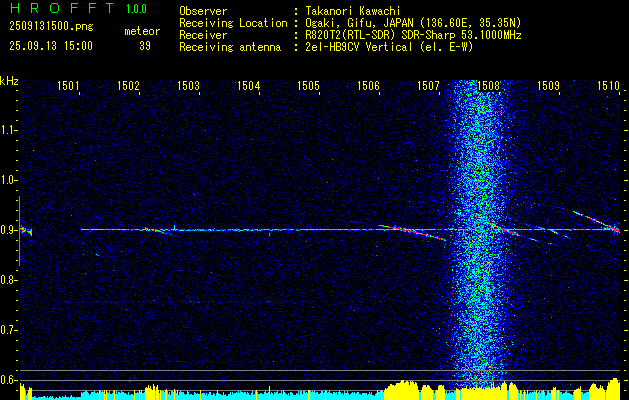Click the HROFFT title text
This screenshot has height=400, width=629.
coord(61,8)
